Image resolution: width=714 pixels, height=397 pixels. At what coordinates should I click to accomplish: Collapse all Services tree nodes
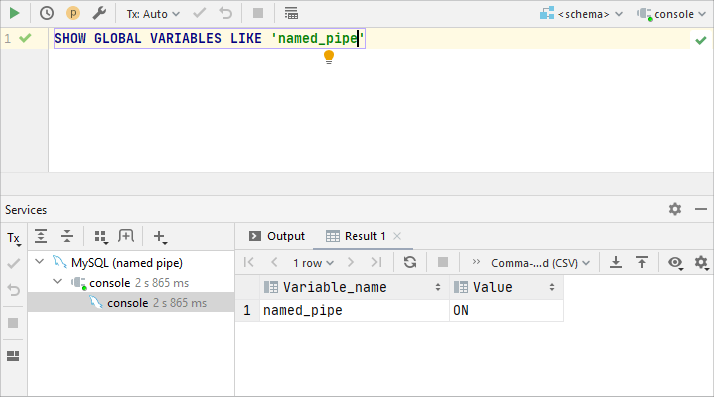click(x=67, y=236)
